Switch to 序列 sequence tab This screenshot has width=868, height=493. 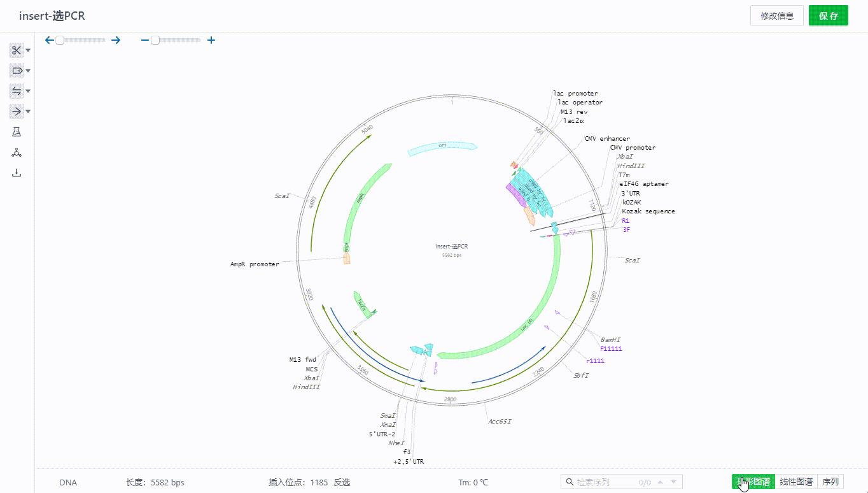point(830,482)
